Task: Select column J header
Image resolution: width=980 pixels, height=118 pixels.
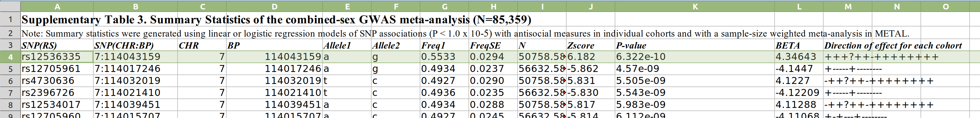Action: point(590,6)
